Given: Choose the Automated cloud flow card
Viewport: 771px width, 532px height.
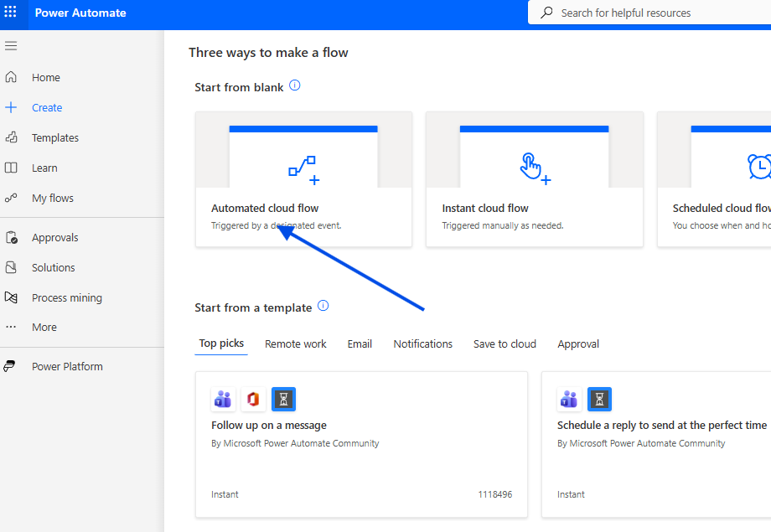Looking at the screenshot, I should tap(303, 179).
